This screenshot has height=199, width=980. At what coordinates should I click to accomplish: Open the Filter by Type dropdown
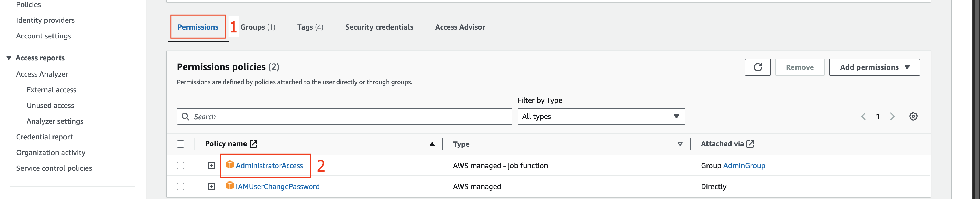coord(601,116)
